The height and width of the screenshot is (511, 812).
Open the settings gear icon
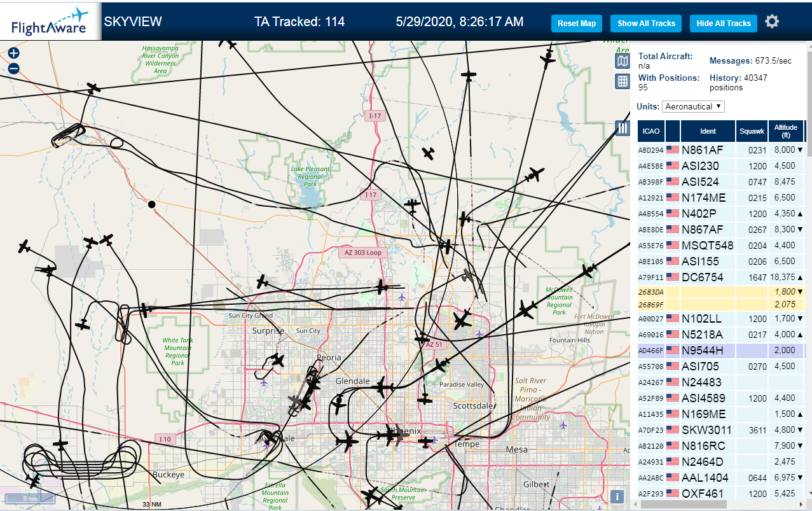772,22
